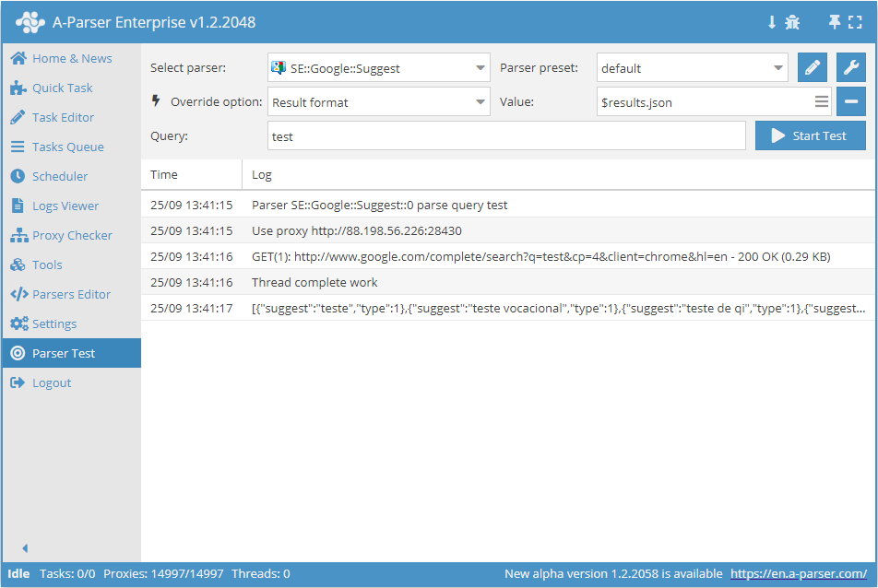The image size is (878, 588).
Task: Navigate to Scheduler in the sidebar
Action: click(x=60, y=176)
